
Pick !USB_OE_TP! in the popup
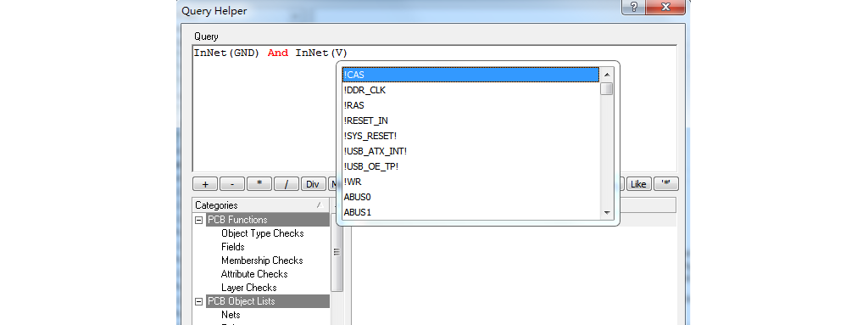[x=470, y=166]
